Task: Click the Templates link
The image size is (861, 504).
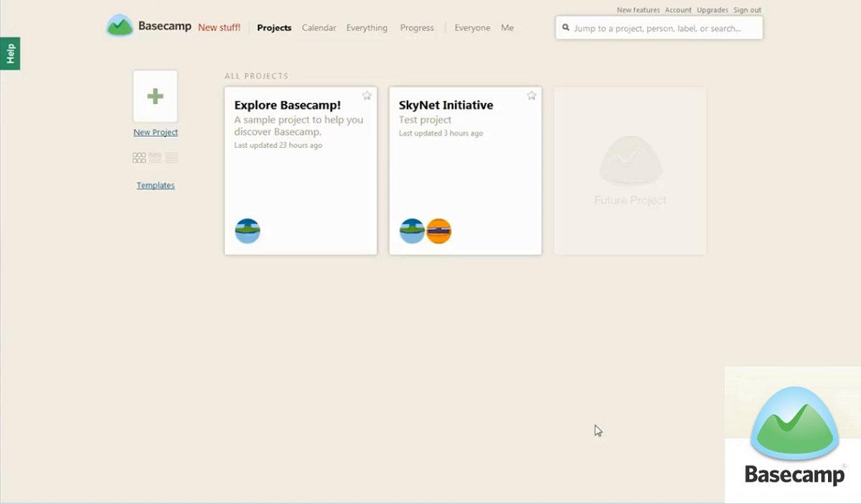Action: pos(156,185)
